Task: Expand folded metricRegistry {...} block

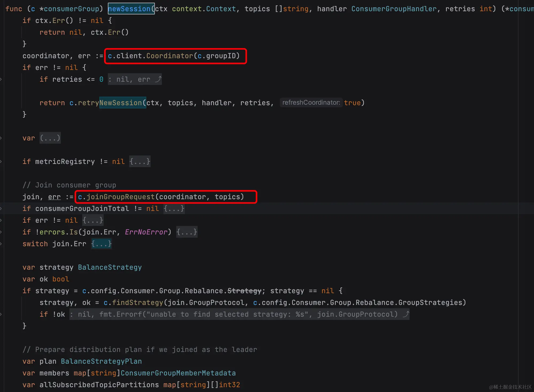Action: click(x=140, y=162)
